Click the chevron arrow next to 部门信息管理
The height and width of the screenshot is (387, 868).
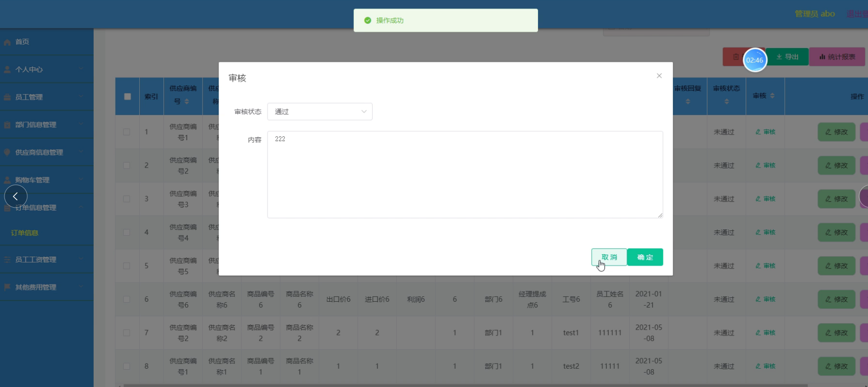point(81,125)
